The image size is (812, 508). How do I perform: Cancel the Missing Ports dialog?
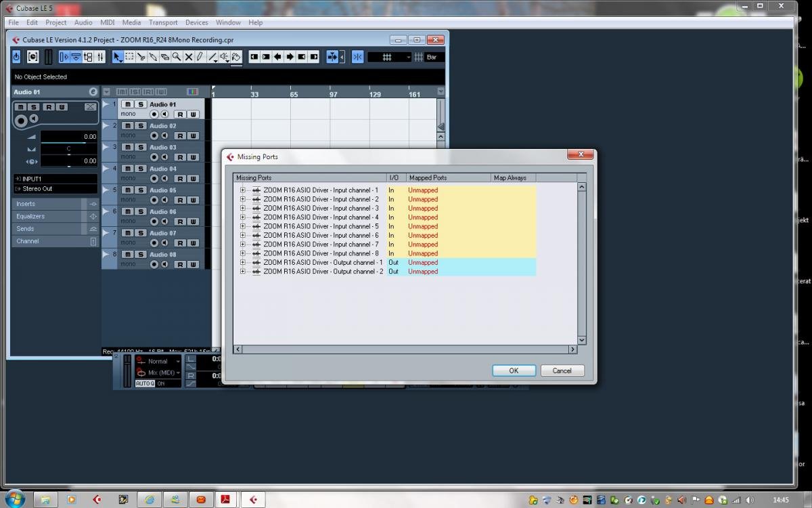562,371
